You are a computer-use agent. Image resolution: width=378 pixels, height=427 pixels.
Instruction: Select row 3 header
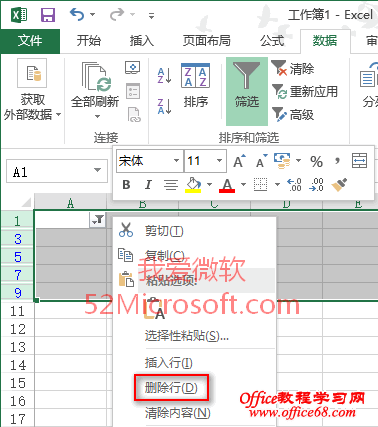tap(18, 239)
